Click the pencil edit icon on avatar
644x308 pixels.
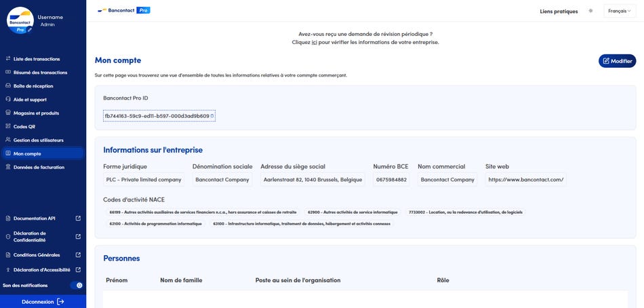point(29,30)
